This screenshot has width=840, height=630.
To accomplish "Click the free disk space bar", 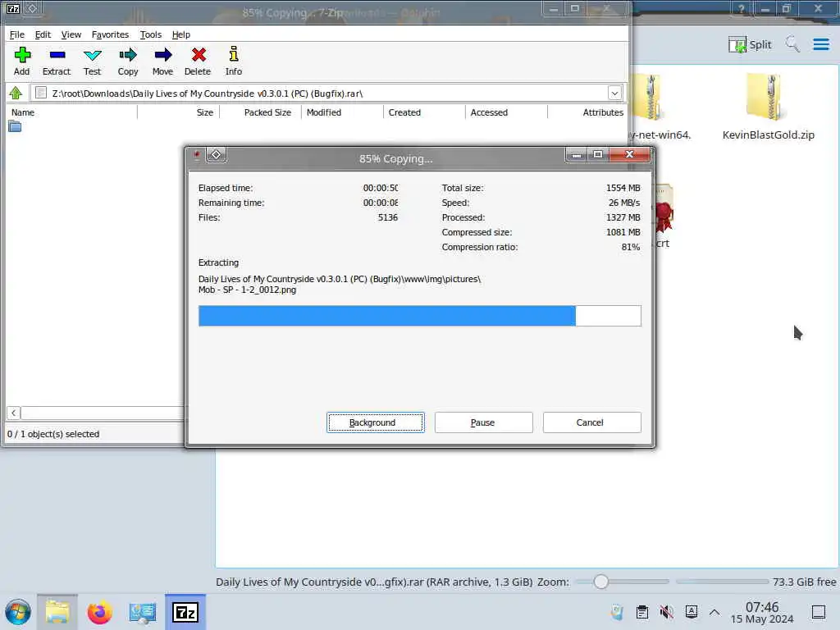I will coord(722,582).
